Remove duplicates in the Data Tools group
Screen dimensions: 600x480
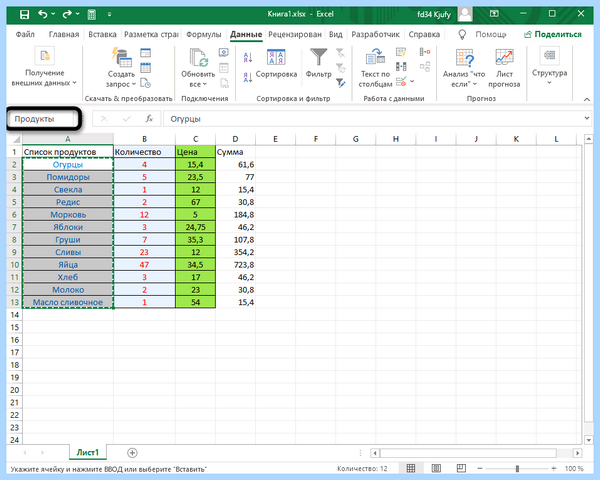(x=401, y=67)
